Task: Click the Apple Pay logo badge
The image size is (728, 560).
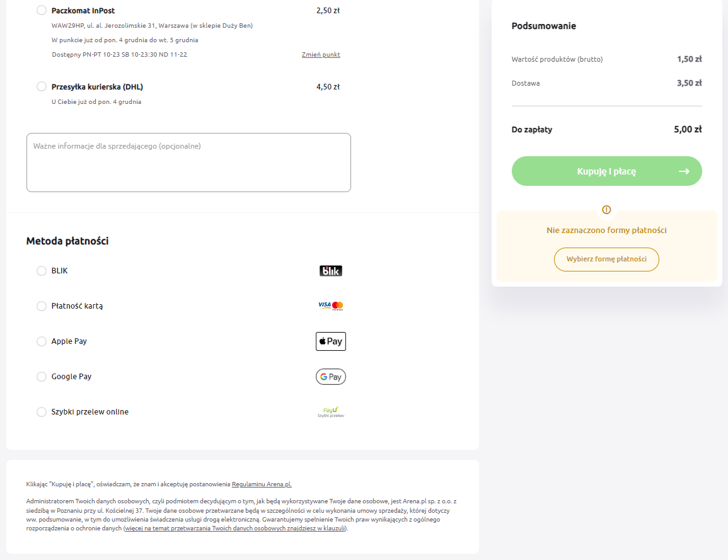Action: coord(330,341)
